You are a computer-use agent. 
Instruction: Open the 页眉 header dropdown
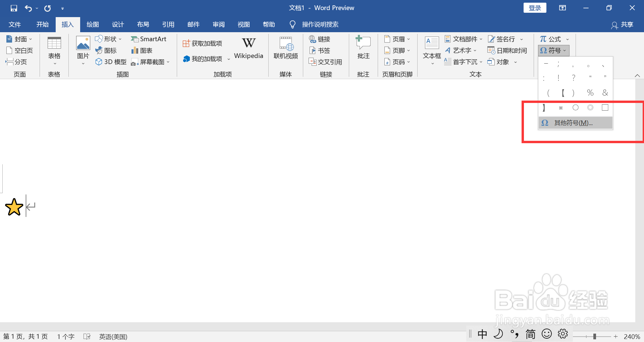pos(397,39)
